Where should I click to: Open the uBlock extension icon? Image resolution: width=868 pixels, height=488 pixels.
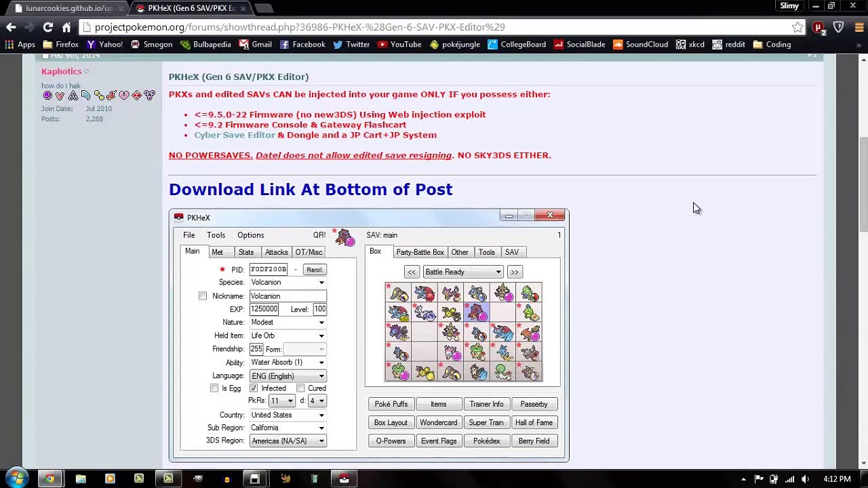pos(819,27)
